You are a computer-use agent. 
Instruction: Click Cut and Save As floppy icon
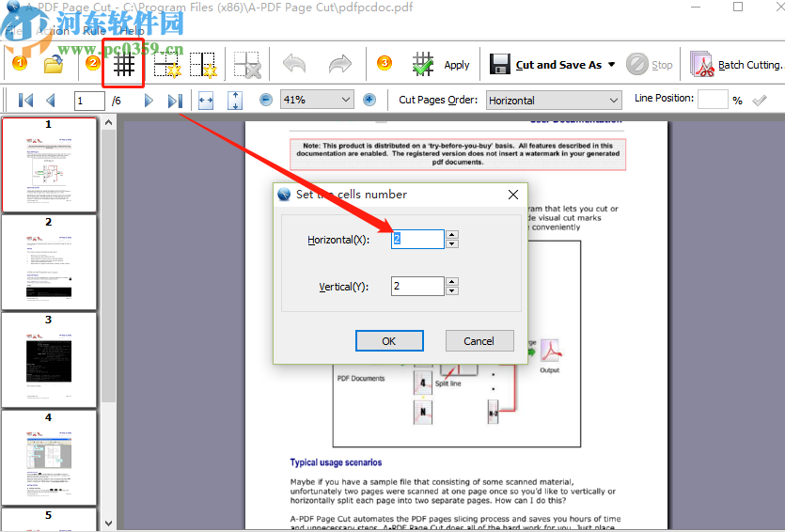(x=499, y=64)
